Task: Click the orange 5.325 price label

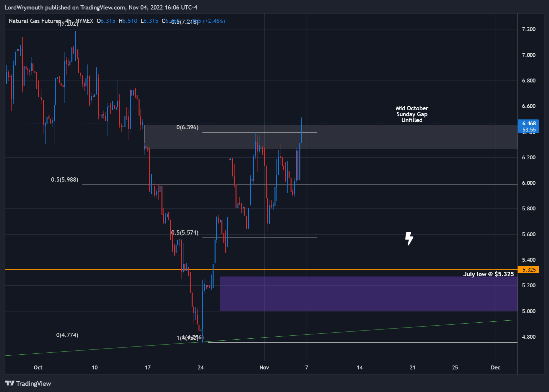Action: coord(528,270)
